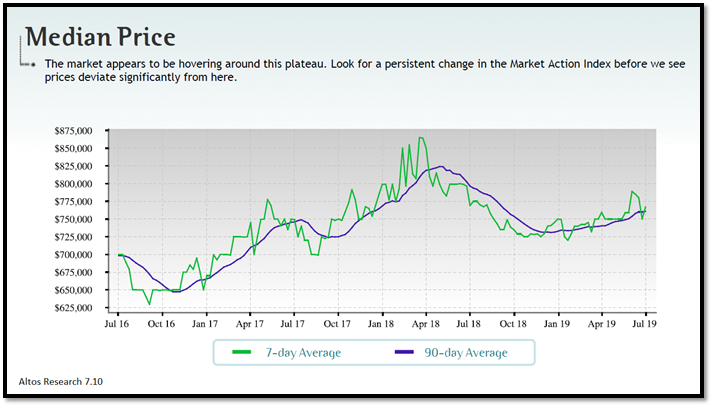Click the Jan 17 x-axis label
The image size is (713, 407).
[x=205, y=324]
